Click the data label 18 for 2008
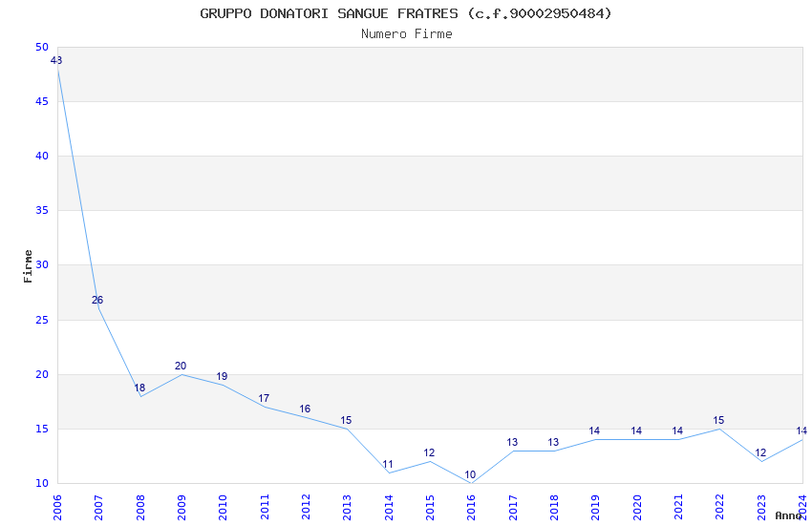The height and width of the screenshot is (525, 812). point(139,388)
